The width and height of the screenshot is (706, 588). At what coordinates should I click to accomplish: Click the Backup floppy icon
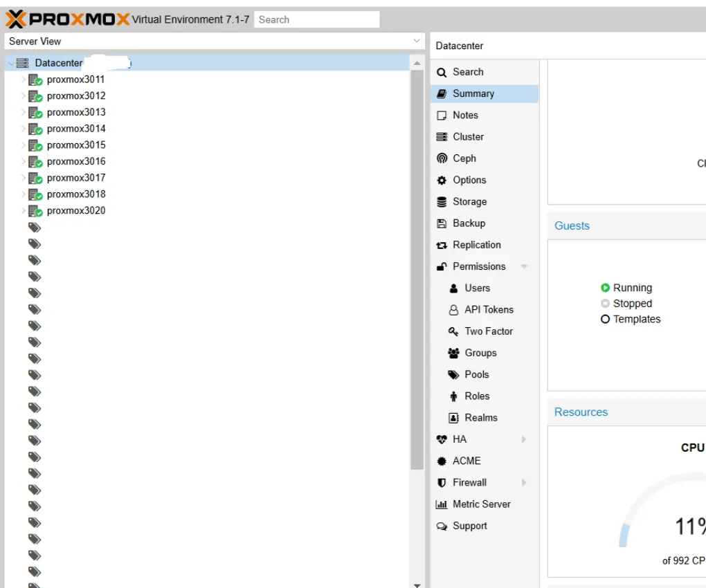click(x=442, y=223)
